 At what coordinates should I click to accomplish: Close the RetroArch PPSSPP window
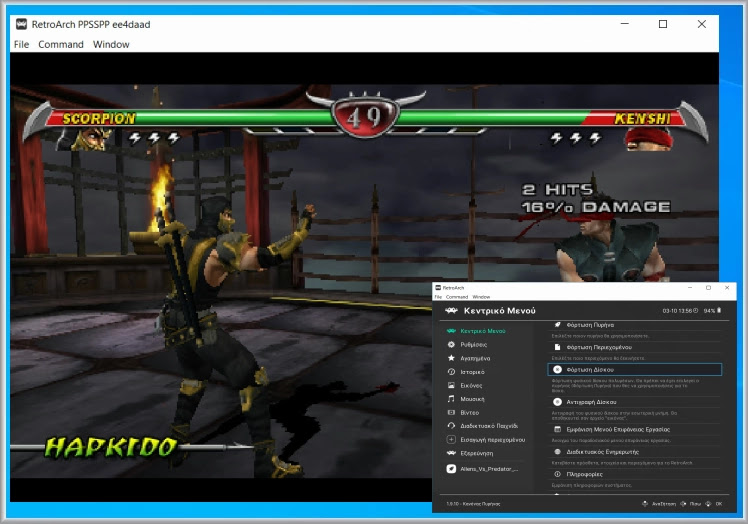[x=702, y=24]
